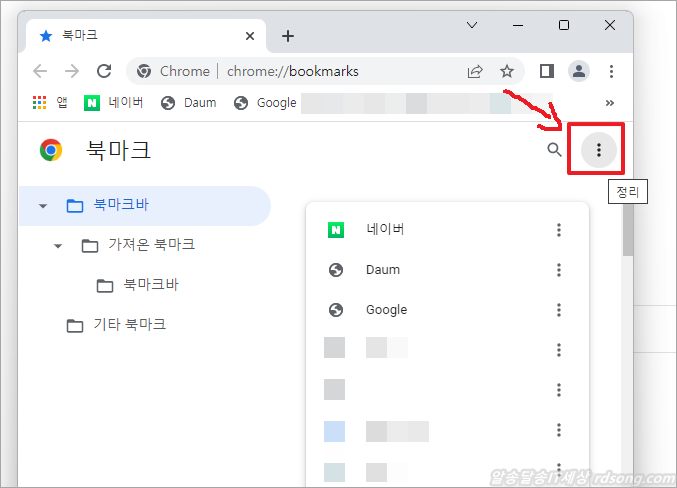The width and height of the screenshot is (677, 488).
Task: Click the bookmark manager organize three-dot menu
Action: pyautogui.click(x=598, y=150)
